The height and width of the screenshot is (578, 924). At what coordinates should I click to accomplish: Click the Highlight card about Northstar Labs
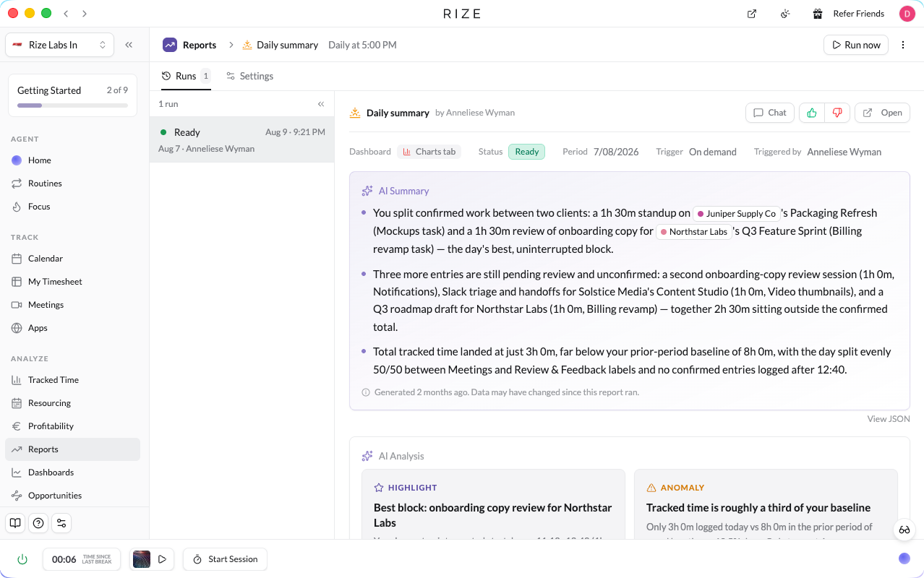493,504
